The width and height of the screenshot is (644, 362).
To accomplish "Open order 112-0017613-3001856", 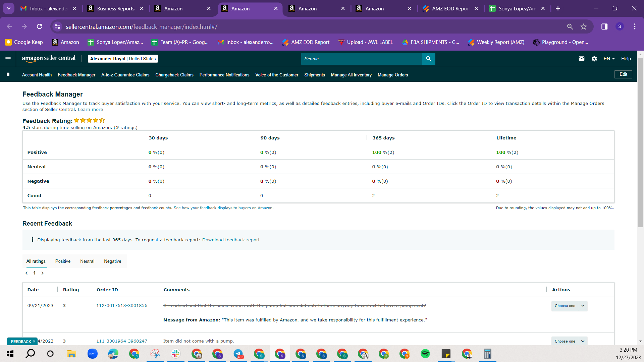I will click(122, 306).
